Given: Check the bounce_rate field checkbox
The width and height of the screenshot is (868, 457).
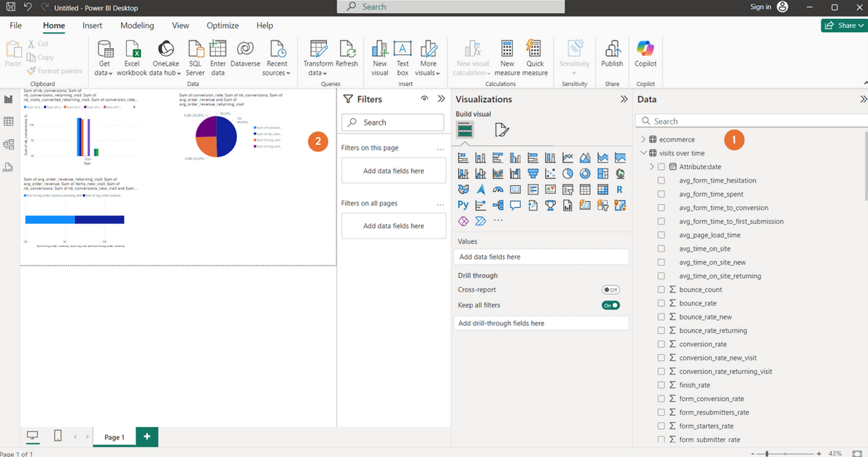Looking at the screenshot, I should point(661,303).
